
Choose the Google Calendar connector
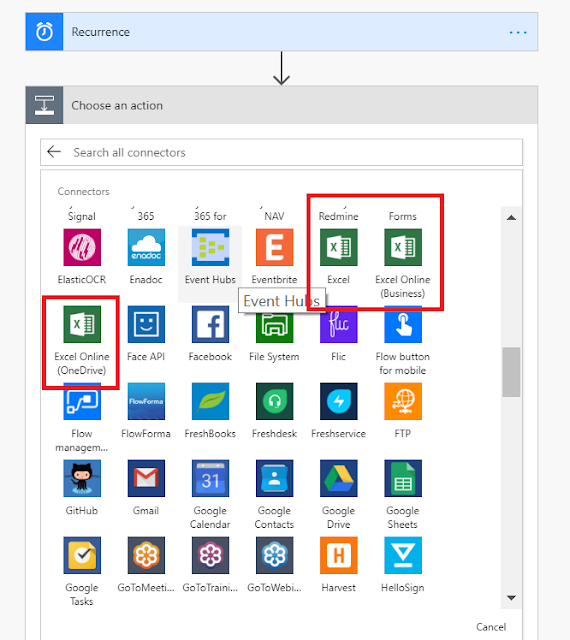tap(210, 478)
